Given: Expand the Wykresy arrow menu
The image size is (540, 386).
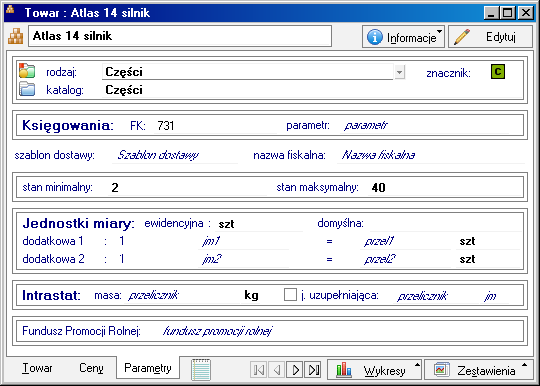Looking at the screenshot, I should point(417,365).
